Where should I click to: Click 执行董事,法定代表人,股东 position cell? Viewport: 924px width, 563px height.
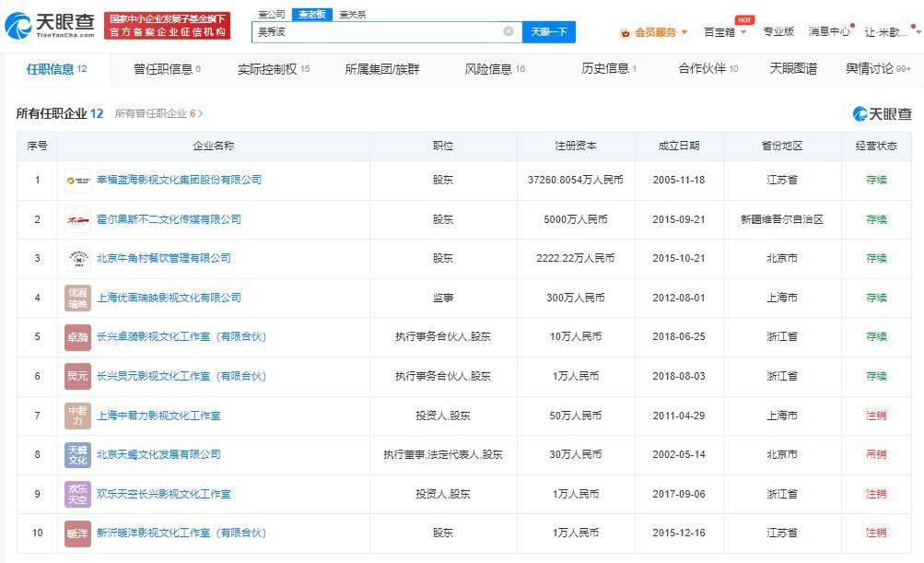click(x=442, y=454)
